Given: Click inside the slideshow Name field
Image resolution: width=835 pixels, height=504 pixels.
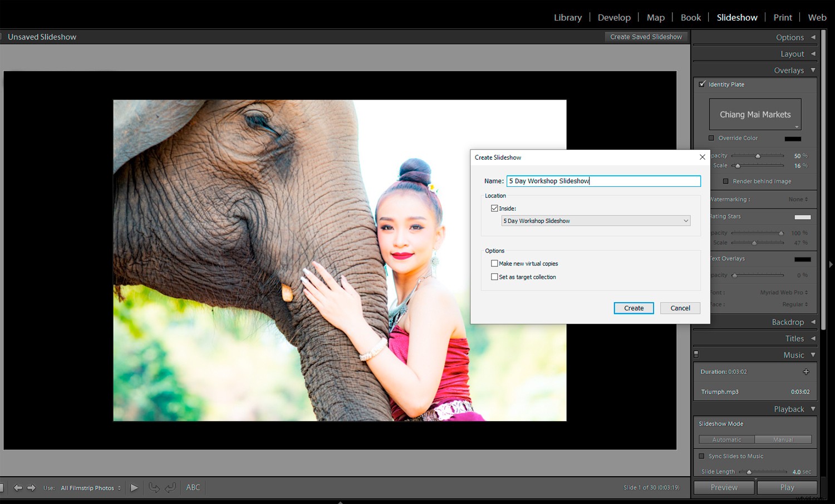Looking at the screenshot, I should pos(603,181).
